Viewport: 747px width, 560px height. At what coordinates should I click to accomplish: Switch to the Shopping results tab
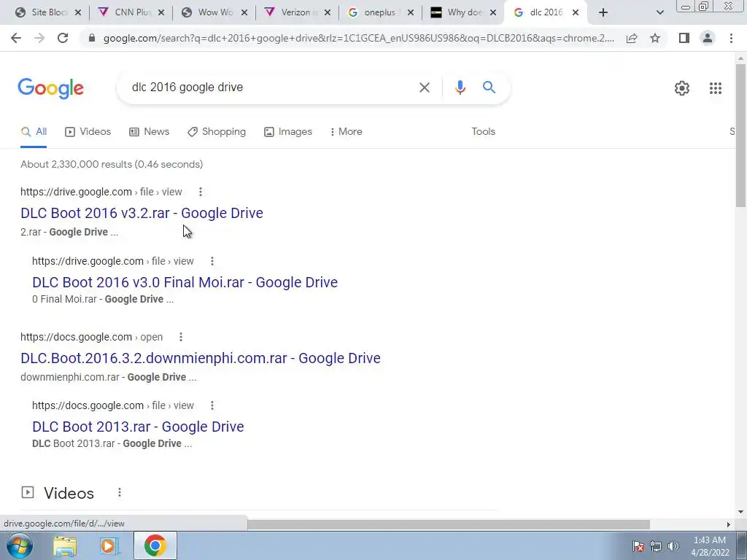click(217, 132)
